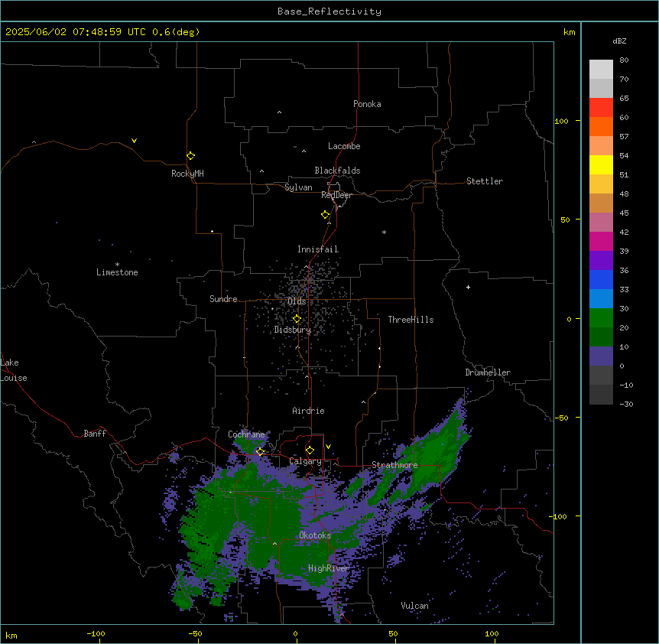Click the Lake Louise label
The height and width of the screenshot is (644, 659).
tap(14, 370)
